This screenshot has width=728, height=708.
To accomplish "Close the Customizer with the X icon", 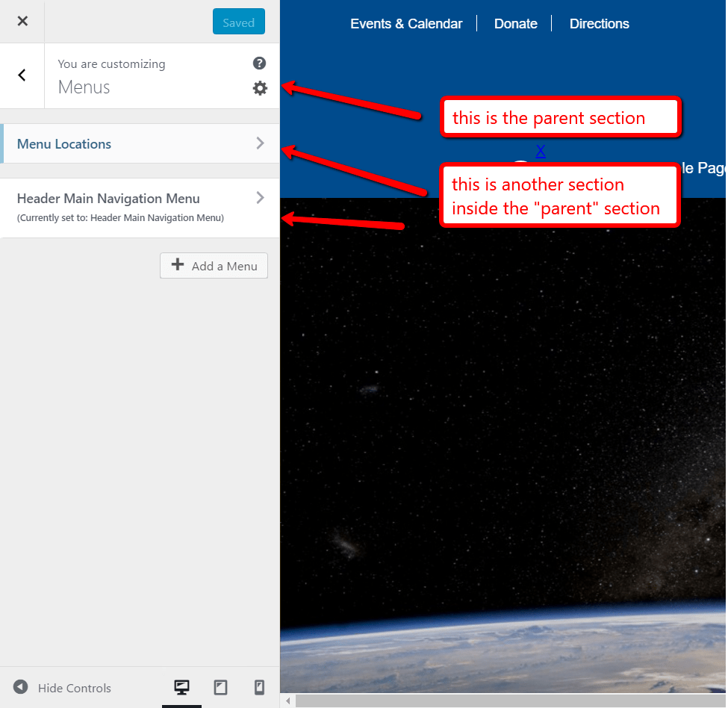I will tap(22, 22).
